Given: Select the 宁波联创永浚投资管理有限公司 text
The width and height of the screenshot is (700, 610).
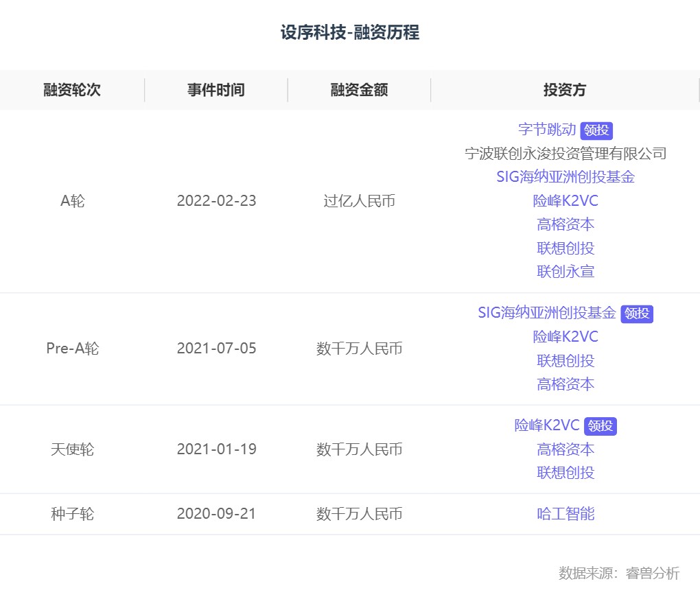Looking at the screenshot, I should pyautogui.click(x=565, y=154).
